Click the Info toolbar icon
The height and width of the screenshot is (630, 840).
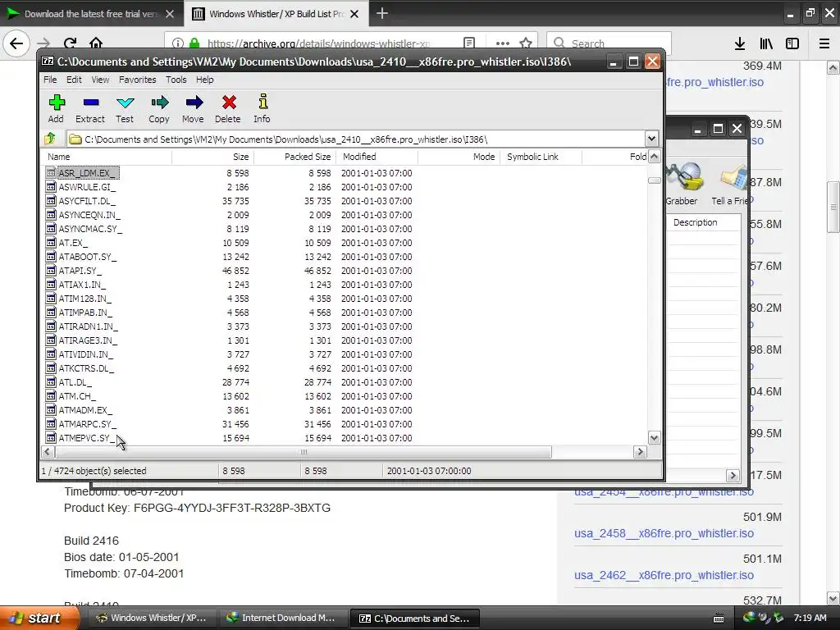pyautogui.click(x=262, y=109)
